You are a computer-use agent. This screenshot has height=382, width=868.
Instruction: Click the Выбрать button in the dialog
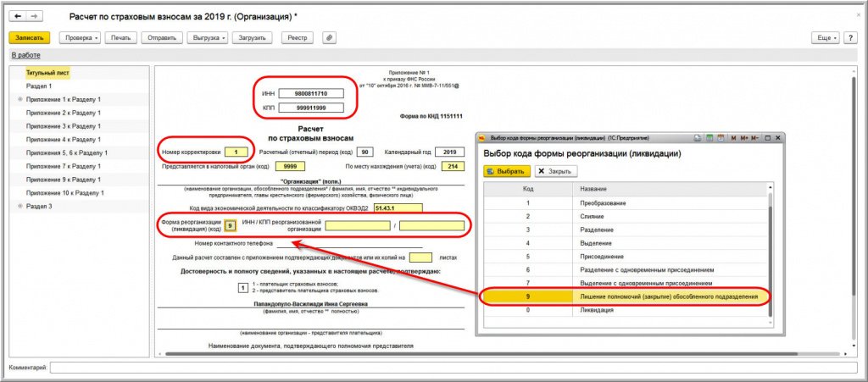point(507,171)
